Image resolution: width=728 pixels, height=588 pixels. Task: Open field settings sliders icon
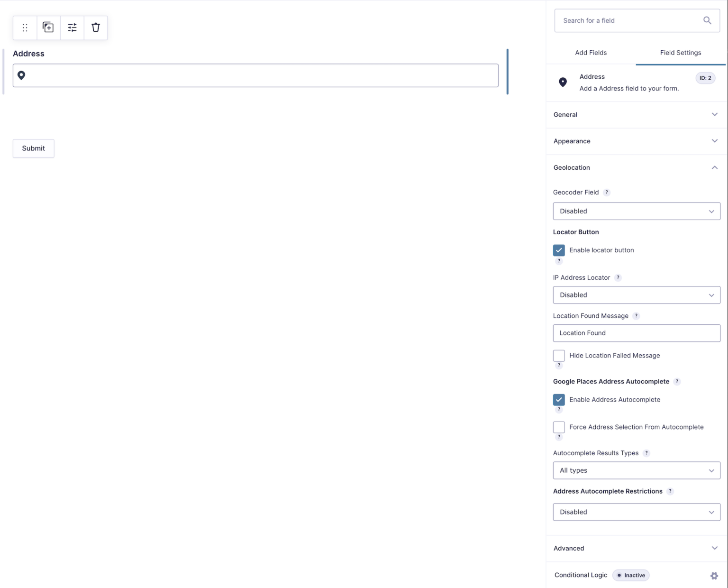(72, 28)
